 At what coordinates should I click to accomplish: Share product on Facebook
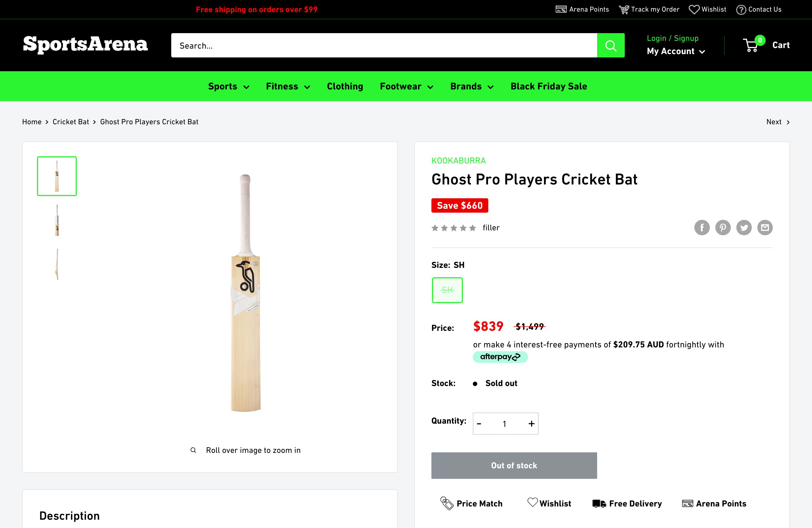[702, 228]
